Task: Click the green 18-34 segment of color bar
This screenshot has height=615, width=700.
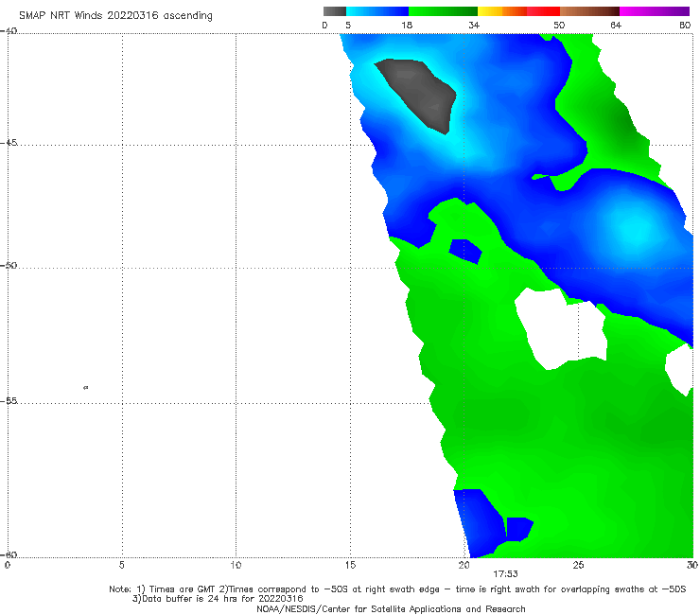Action: pos(443,11)
